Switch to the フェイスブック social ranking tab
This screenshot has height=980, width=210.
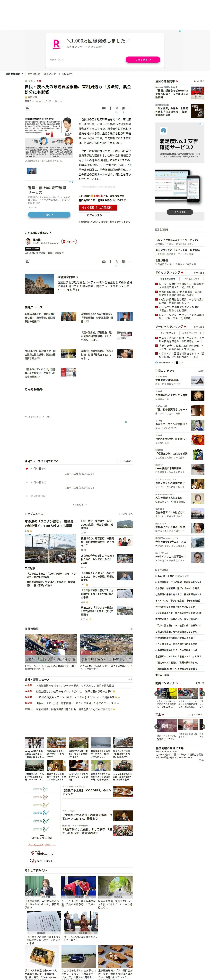168,333
